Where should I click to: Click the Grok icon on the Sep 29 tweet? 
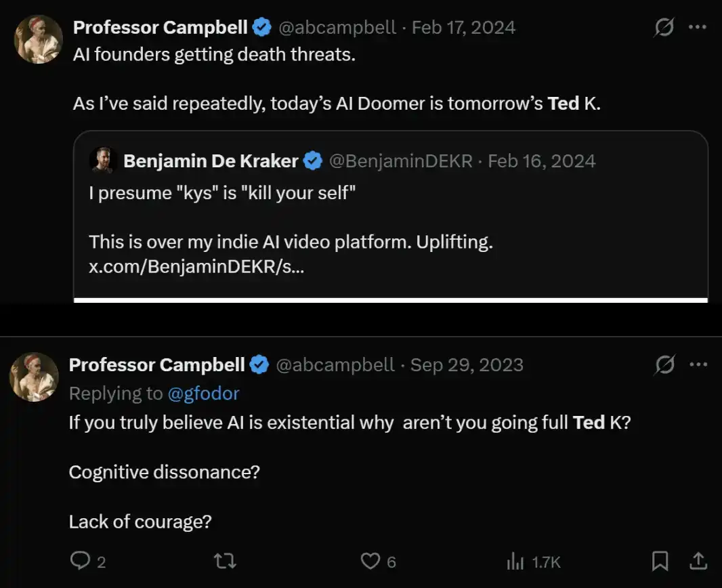(x=665, y=364)
